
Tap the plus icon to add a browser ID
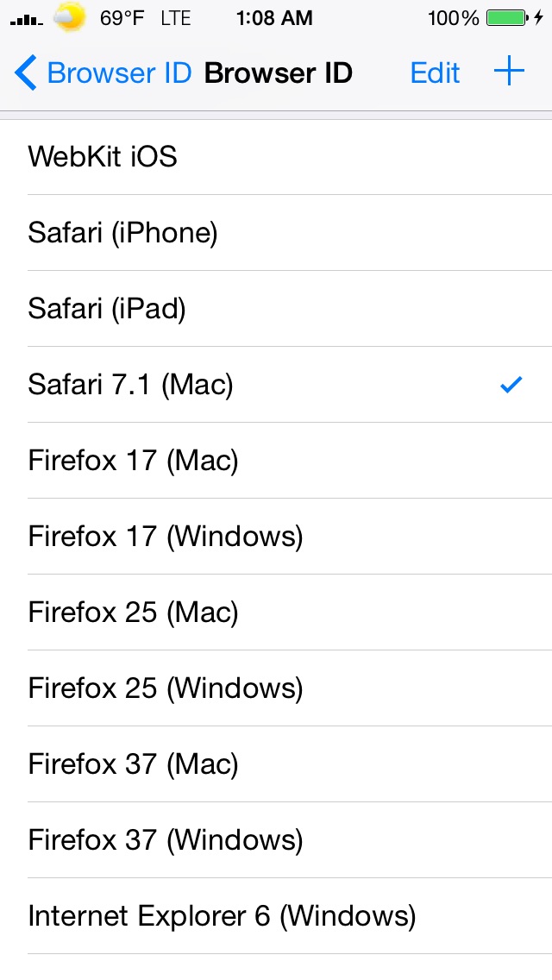pos(509,72)
